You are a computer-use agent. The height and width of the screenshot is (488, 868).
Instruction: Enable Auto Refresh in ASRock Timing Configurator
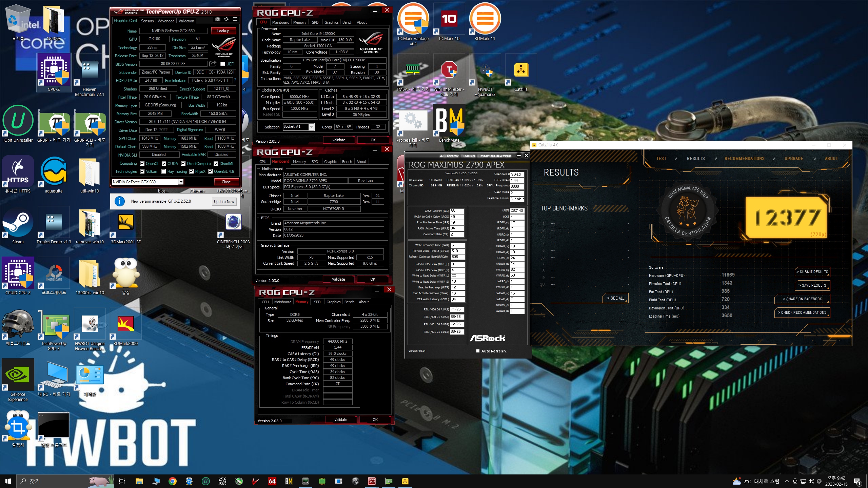tap(478, 351)
